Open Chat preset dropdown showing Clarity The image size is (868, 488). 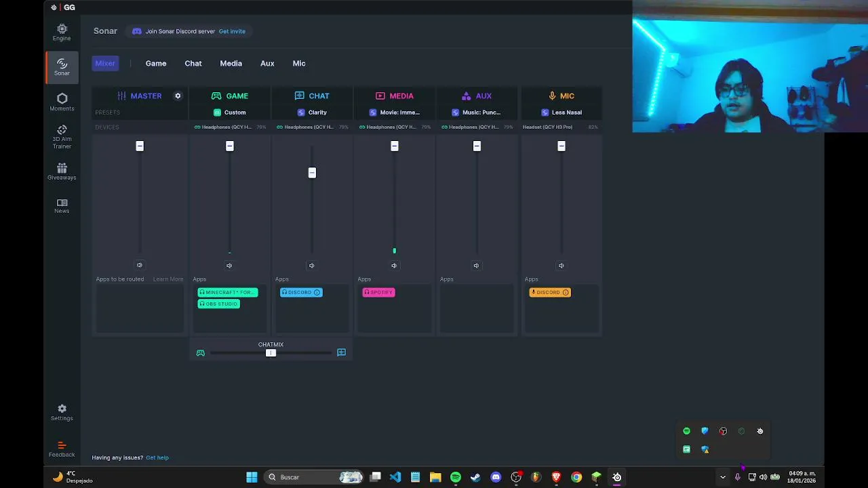coord(312,113)
